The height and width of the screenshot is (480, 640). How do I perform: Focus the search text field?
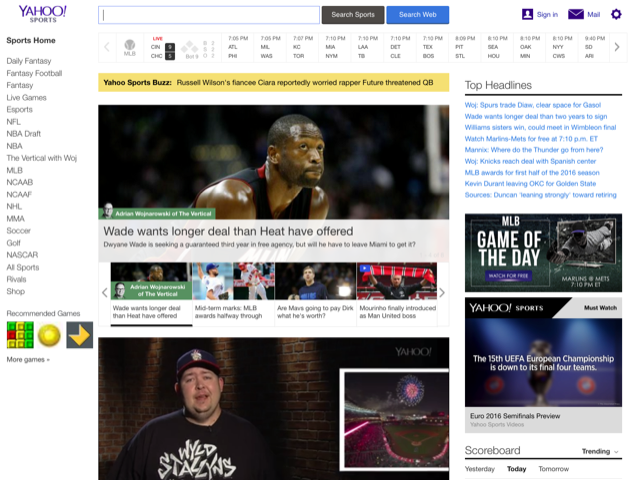[x=209, y=15]
